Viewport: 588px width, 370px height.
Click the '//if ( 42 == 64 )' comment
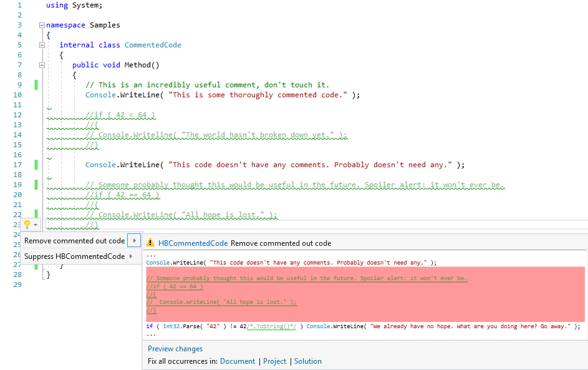click(x=123, y=195)
